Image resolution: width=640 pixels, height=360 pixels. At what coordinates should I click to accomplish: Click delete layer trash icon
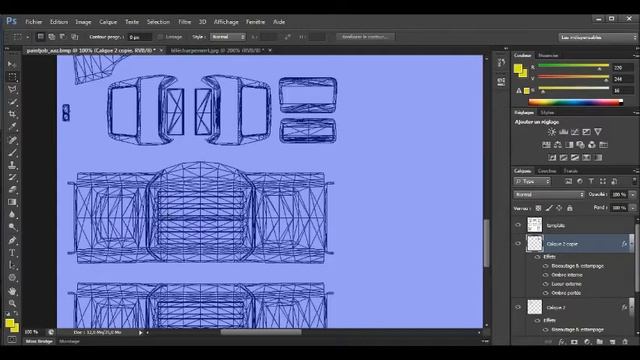pos(625,342)
